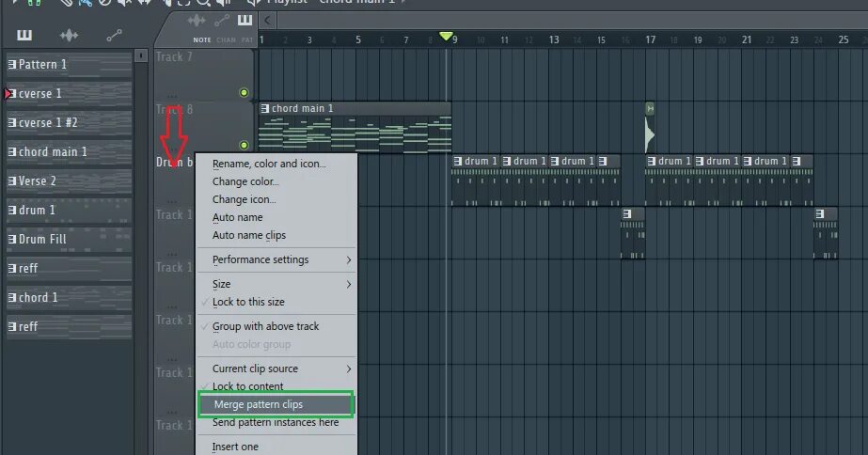Mute Track 8 using its green light

click(x=244, y=145)
